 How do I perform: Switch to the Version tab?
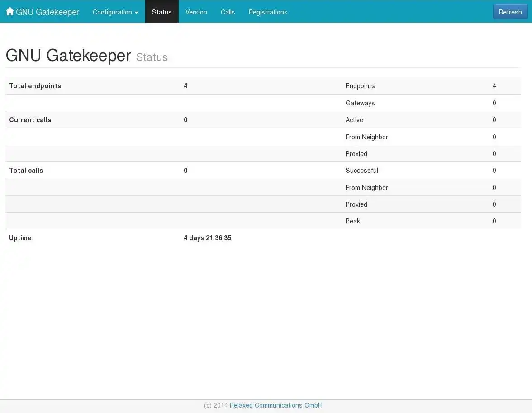point(196,12)
